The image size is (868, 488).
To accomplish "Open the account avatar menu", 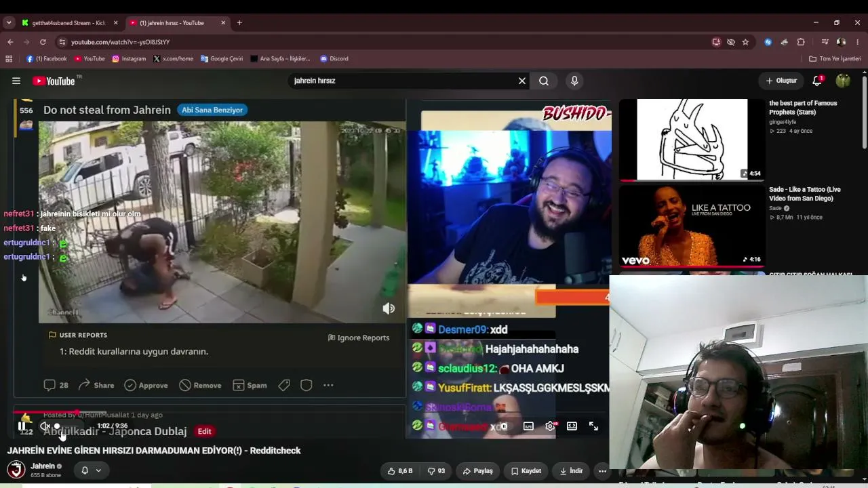I will (843, 81).
